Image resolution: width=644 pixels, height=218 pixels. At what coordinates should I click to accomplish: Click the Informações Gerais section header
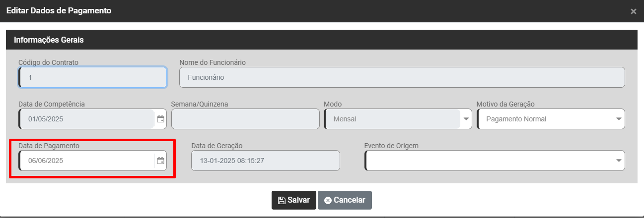49,40
